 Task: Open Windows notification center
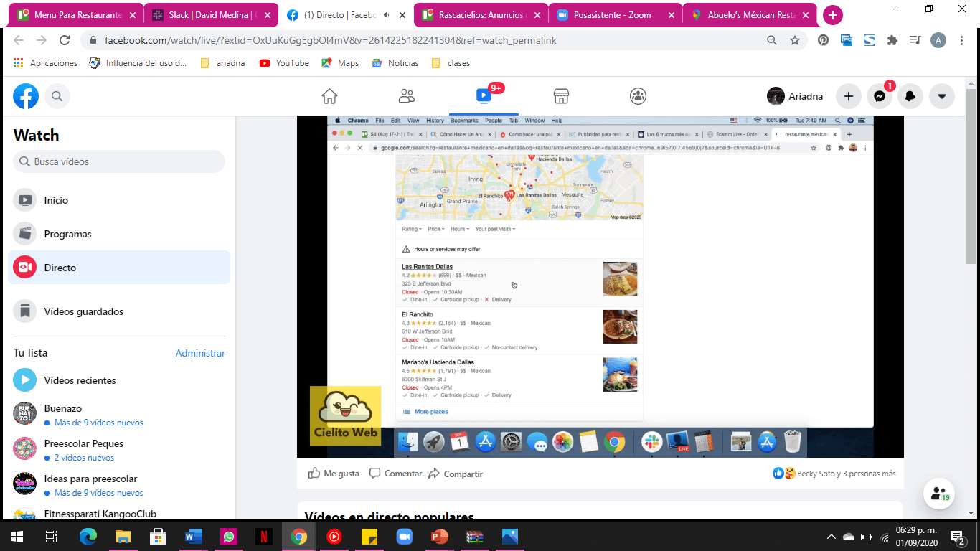click(958, 536)
